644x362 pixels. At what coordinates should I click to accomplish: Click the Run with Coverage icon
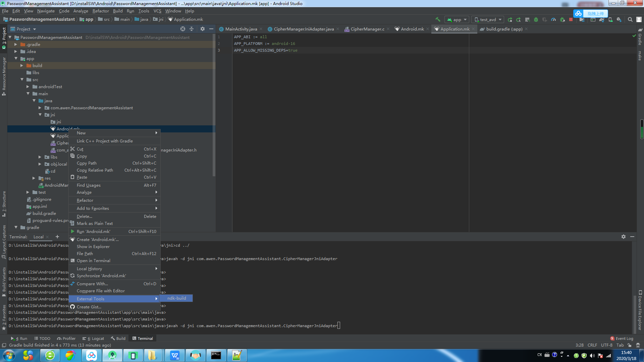tap(545, 19)
